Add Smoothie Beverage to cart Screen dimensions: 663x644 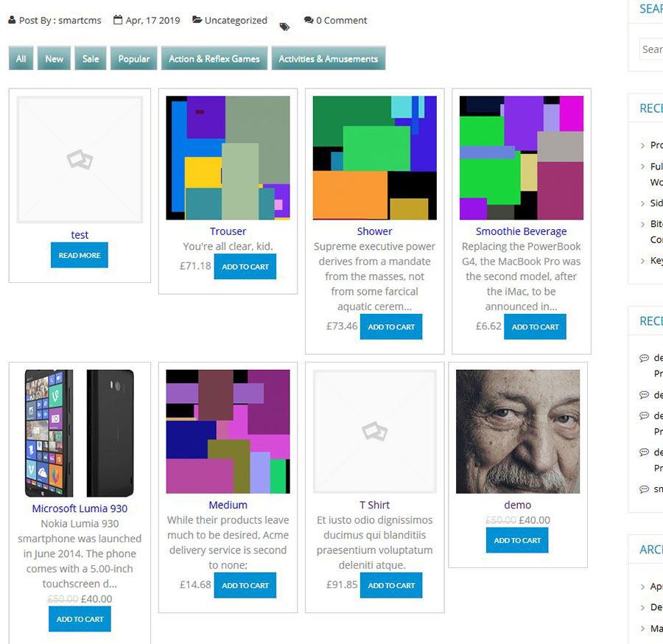pos(535,326)
